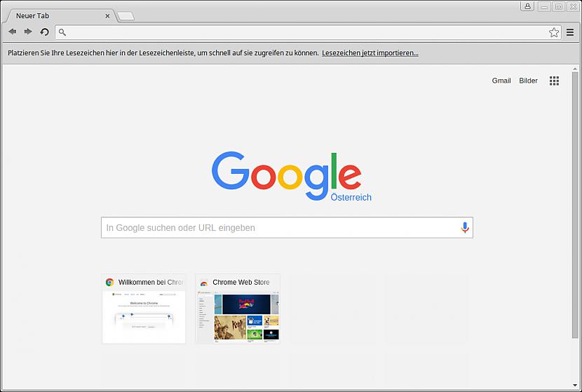Minimize the browser window
This screenshot has width=582, height=392.
(544, 6)
